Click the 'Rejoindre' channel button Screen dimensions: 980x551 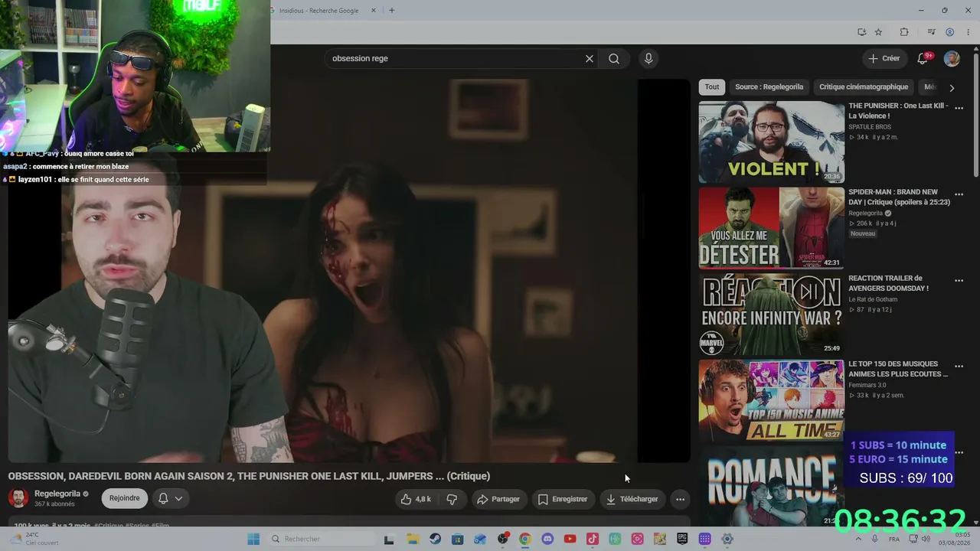click(124, 498)
